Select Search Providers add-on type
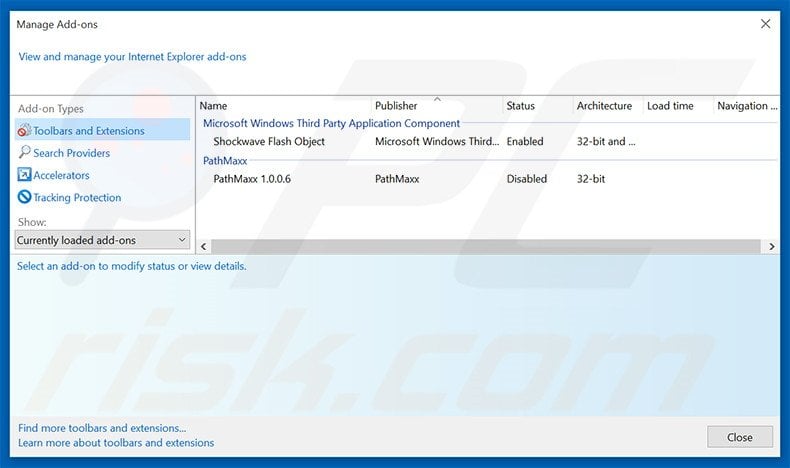 (x=72, y=153)
